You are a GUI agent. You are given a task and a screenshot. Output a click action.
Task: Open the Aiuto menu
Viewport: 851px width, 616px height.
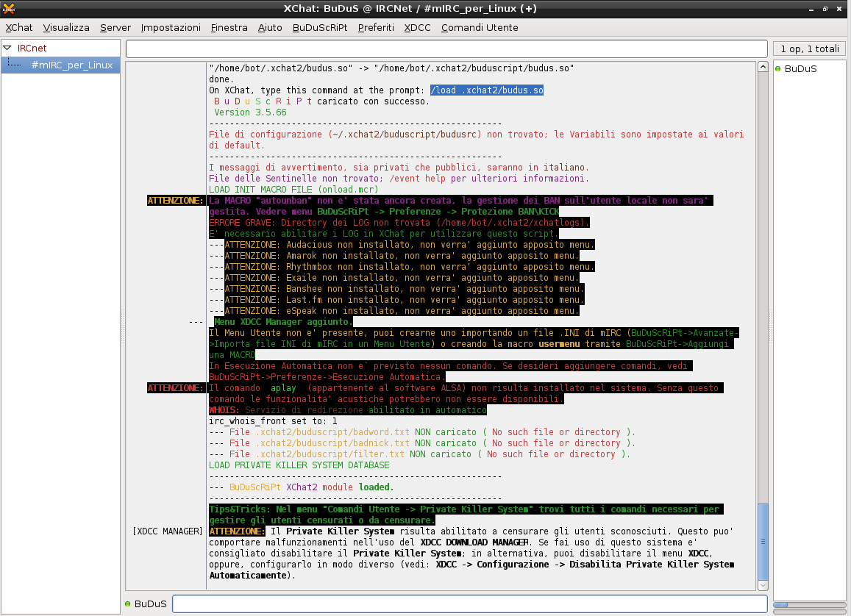tap(270, 27)
